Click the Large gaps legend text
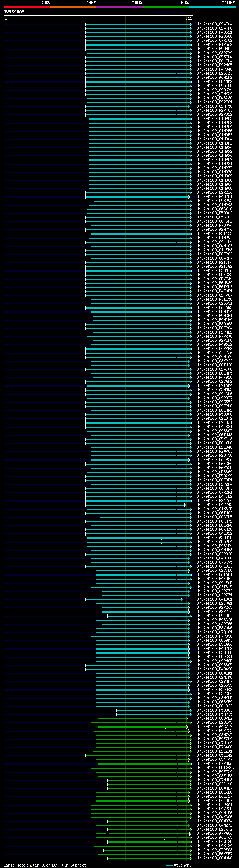This screenshot has height=868, width=239. 46,865
